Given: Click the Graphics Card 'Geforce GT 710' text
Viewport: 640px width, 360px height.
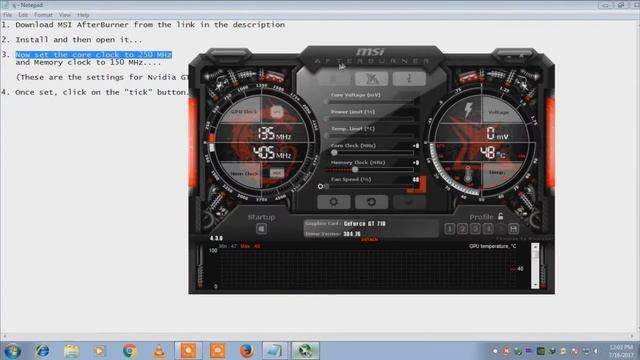Looking at the screenshot, I should [x=364, y=224].
